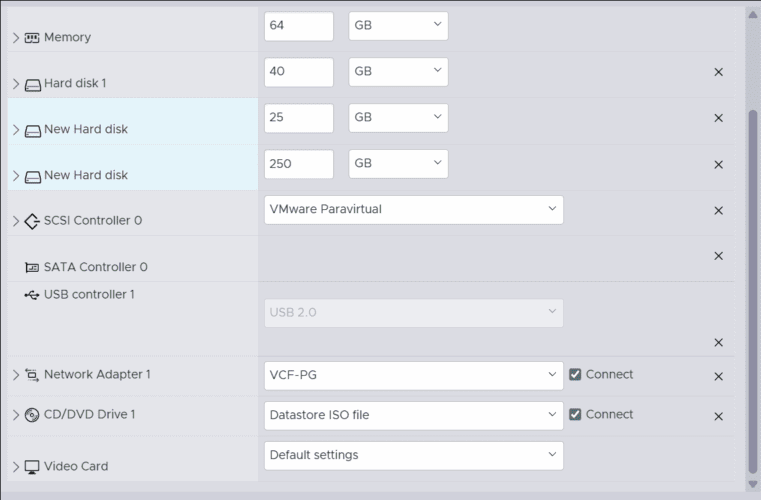Click the Memory size field showing 64

point(298,26)
